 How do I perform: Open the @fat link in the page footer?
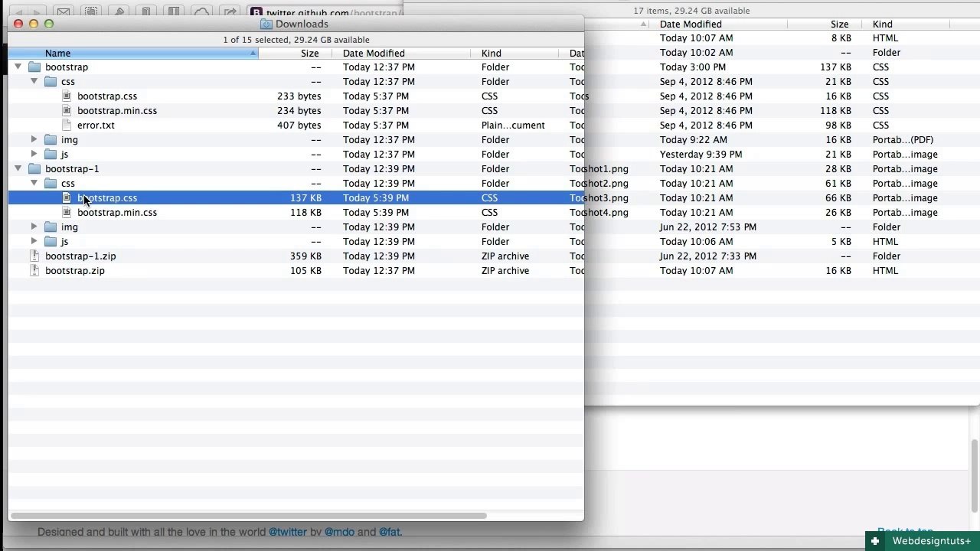point(389,531)
